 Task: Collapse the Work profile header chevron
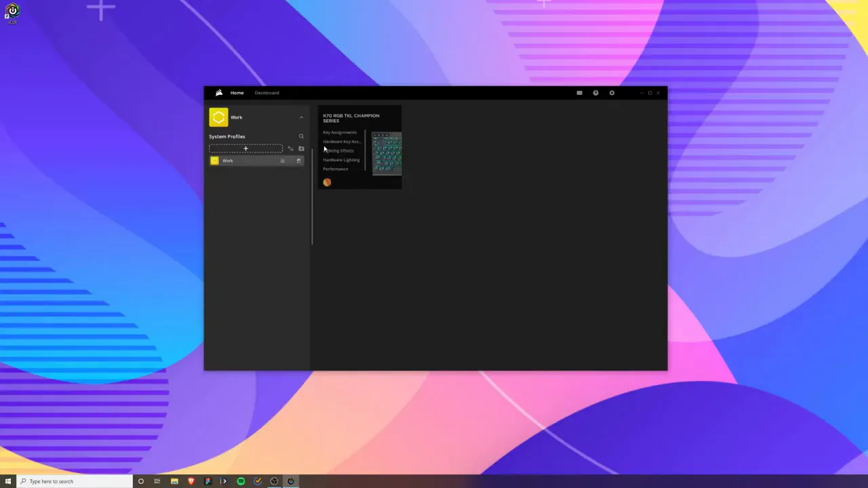pos(301,117)
